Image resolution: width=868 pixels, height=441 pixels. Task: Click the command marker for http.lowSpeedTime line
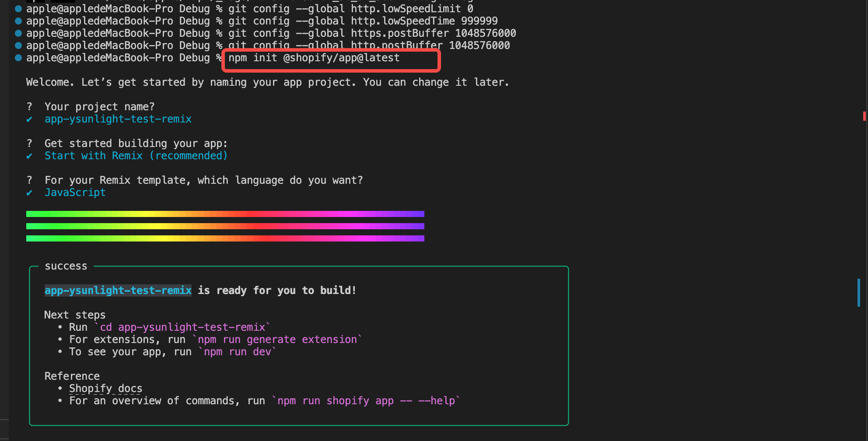coord(18,21)
